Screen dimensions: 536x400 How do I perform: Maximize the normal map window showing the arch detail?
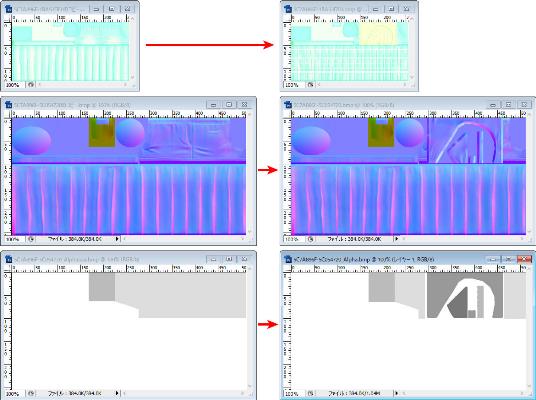coord(508,105)
